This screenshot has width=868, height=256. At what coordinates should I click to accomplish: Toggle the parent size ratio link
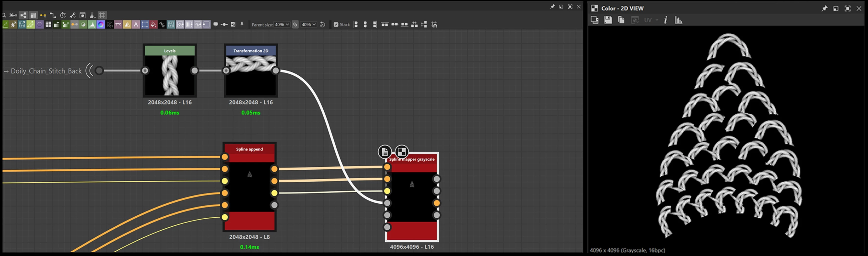click(x=295, y=25)
